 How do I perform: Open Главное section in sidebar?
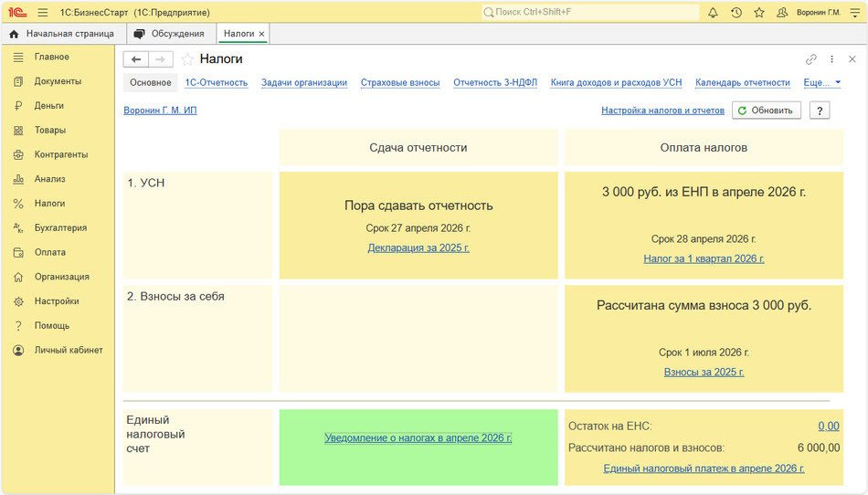tap(51, 57)
